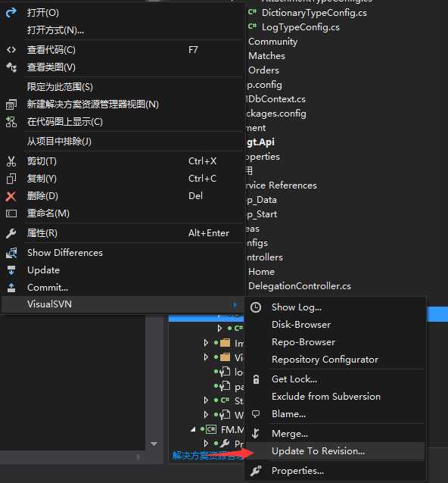
Task: Click the C# icon of LogTypeConfig.cs
Action: coord(253,26)
